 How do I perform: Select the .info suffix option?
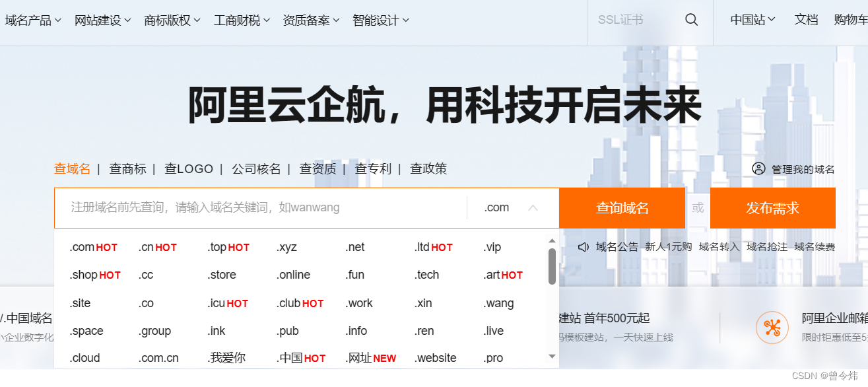coord(356,331)
